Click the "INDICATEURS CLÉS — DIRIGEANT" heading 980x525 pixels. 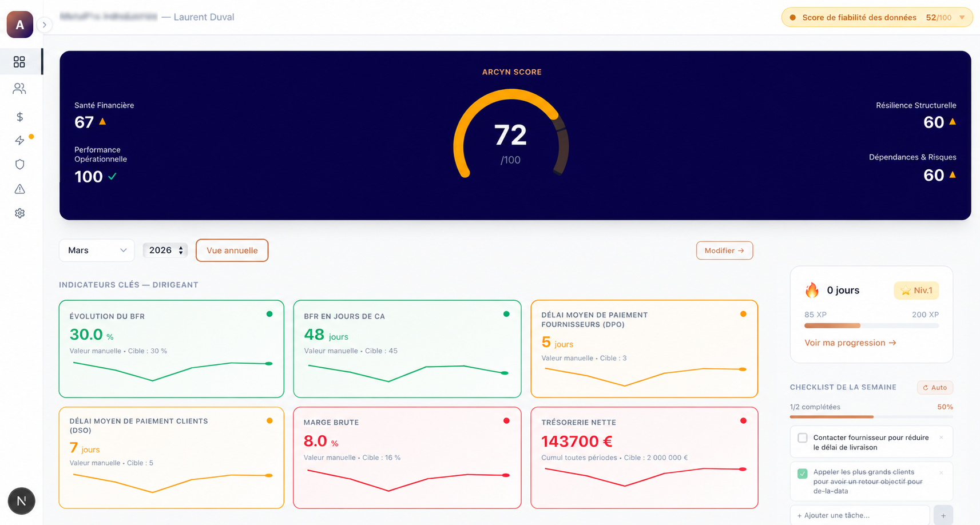129,285
